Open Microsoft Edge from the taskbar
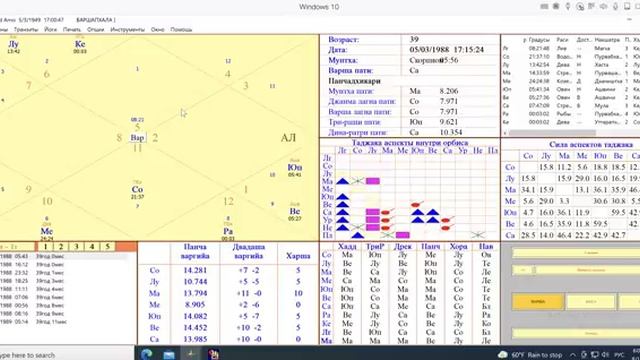This screenshot has height=360, width=640. pyautogui.click(x=147, y=354)
